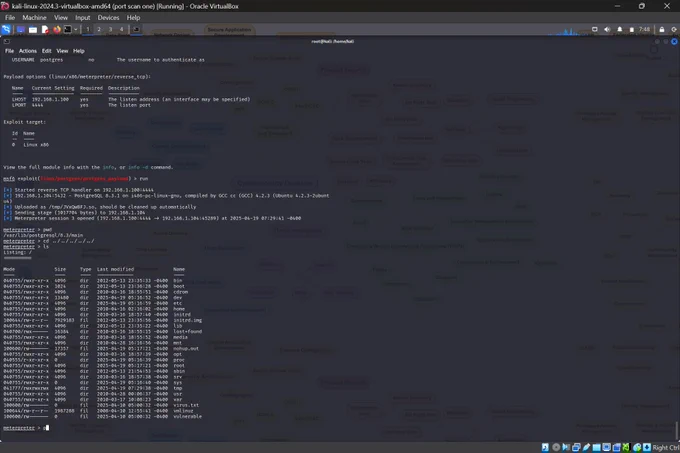
Task: Open terminal View menu
Action: tap(62, 51)
